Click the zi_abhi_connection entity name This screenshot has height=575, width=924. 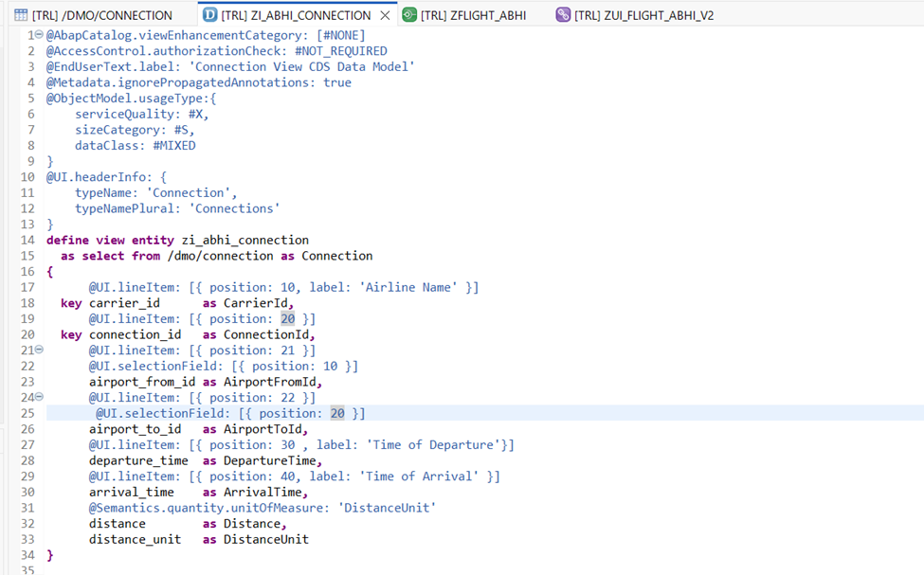[x=245, y=240]
